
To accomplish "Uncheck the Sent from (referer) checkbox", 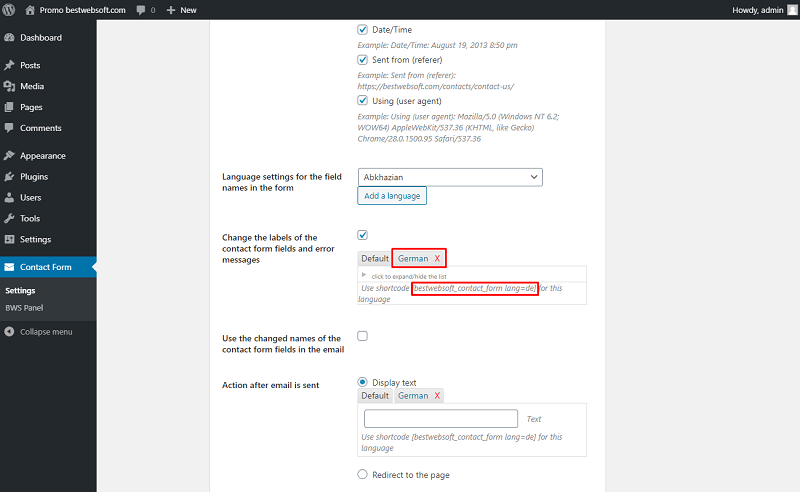I will coord(362,60).
